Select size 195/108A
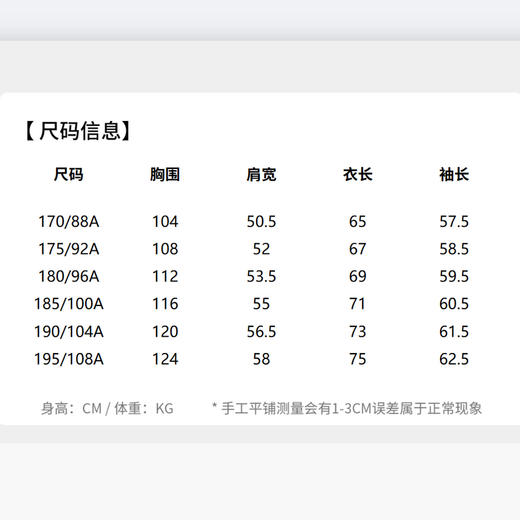520x520 pixels. point(69,359)
